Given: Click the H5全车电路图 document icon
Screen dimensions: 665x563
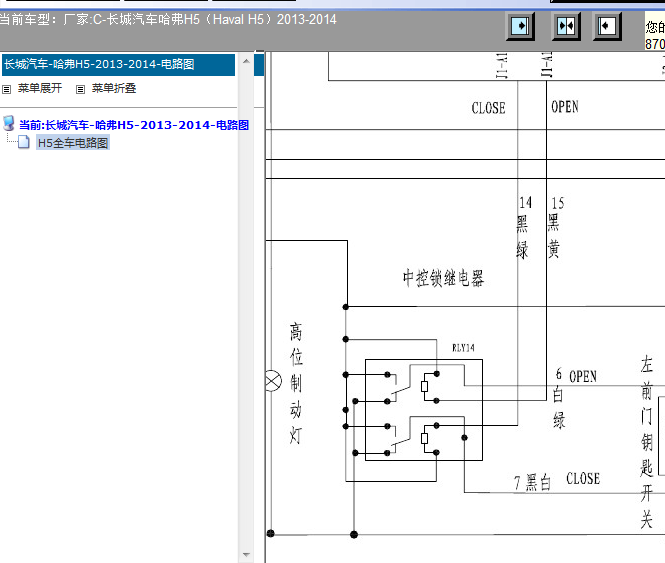Looking at the screenshot, I should point(24,142).
